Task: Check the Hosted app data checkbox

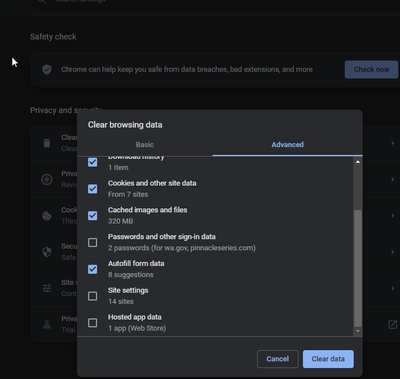Action: coord(93,323)
